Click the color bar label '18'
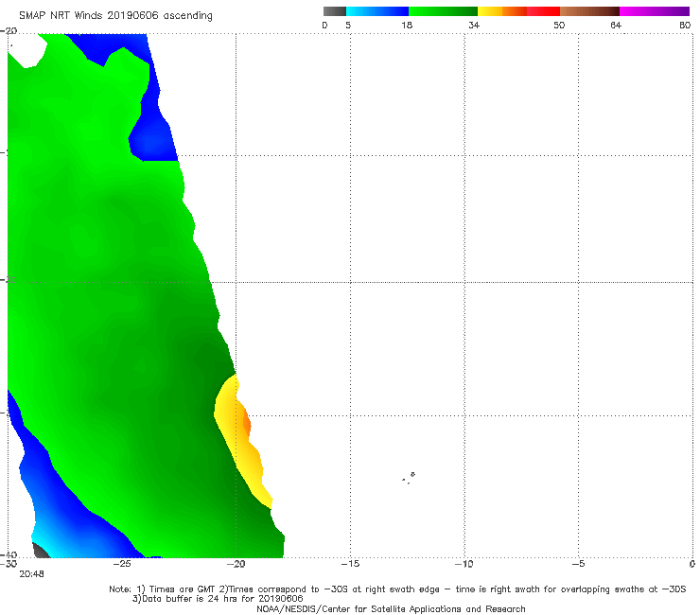The image size is (700, 615). pyautogui.click(x=407, y=25)
